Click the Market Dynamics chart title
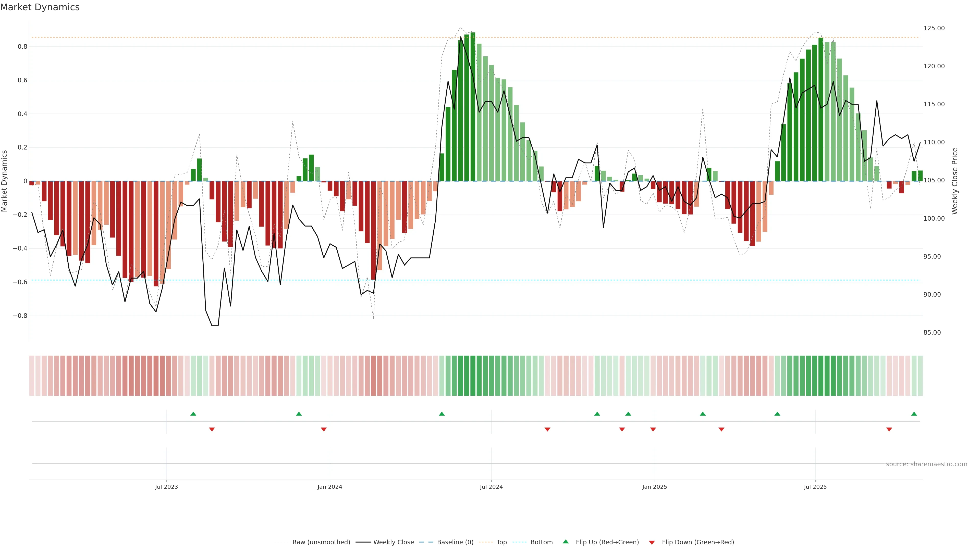980x551 pixels. [40, 7]
